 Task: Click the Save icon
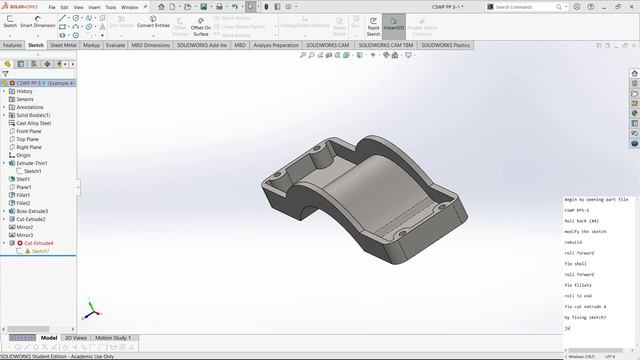[203, 7]
